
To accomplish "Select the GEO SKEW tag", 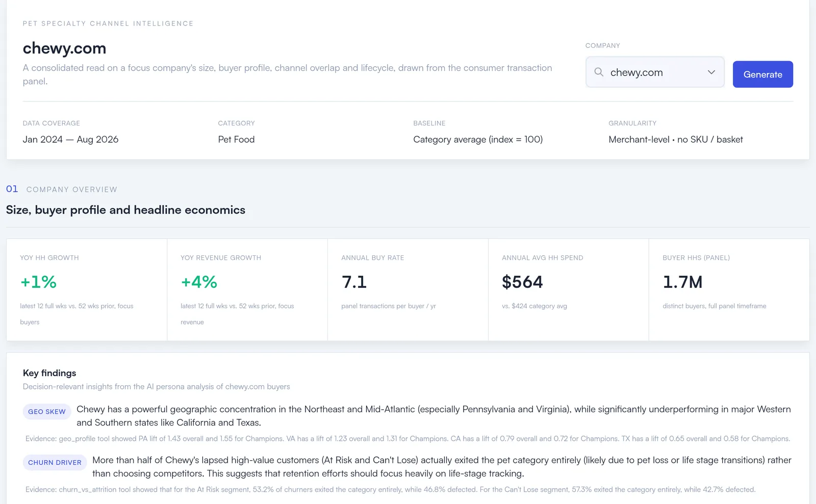I will point(47,411).
